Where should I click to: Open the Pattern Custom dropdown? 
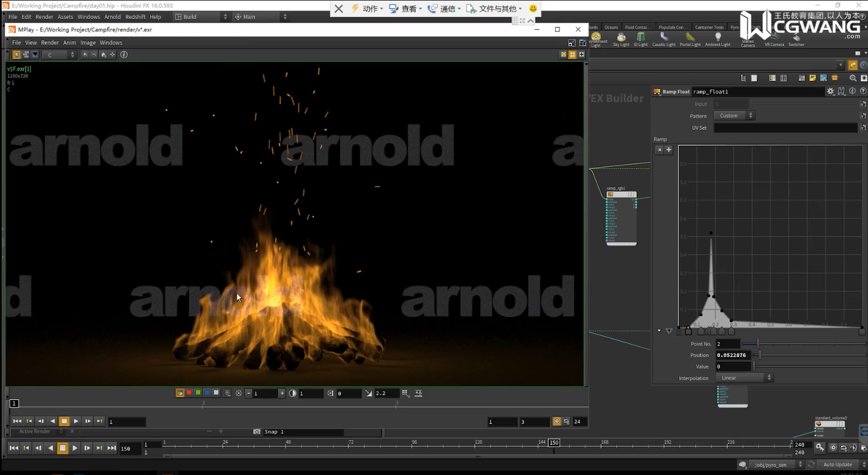(734, 115)
